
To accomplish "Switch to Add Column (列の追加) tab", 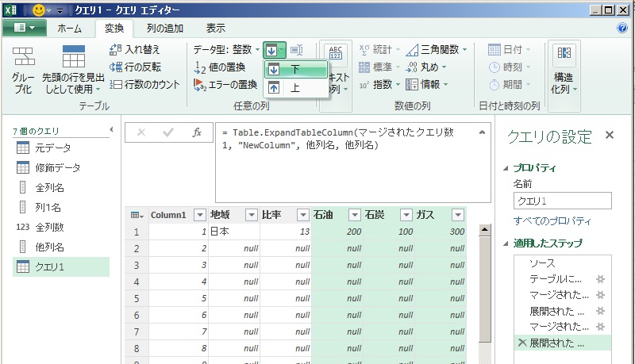I will pyautogui.click(x=165, y=29).
